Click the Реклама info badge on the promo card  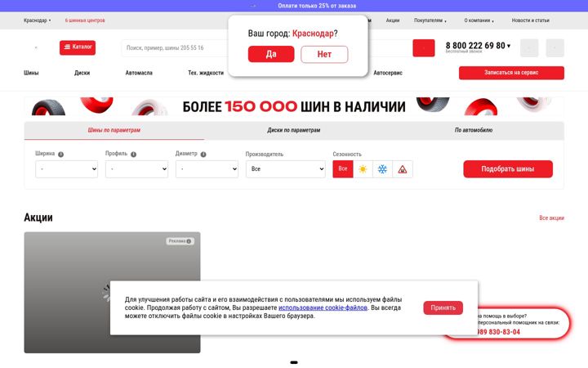click(x=180, y=241)
